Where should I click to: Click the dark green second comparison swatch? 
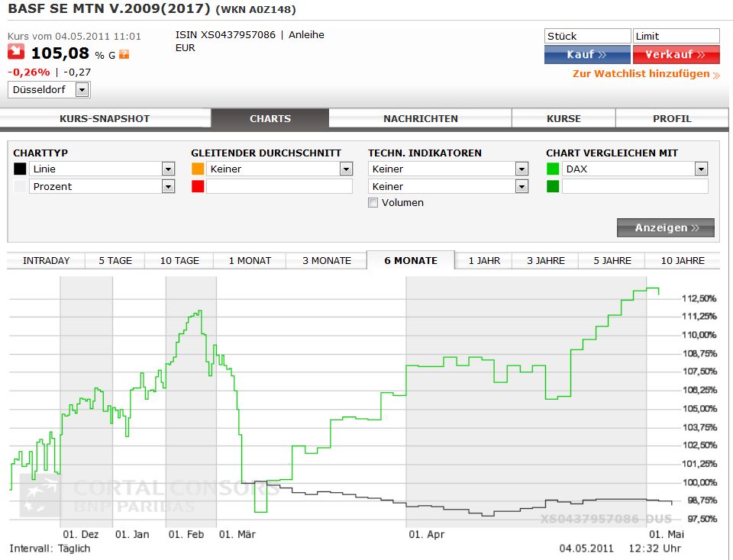(x=553, y=186)
